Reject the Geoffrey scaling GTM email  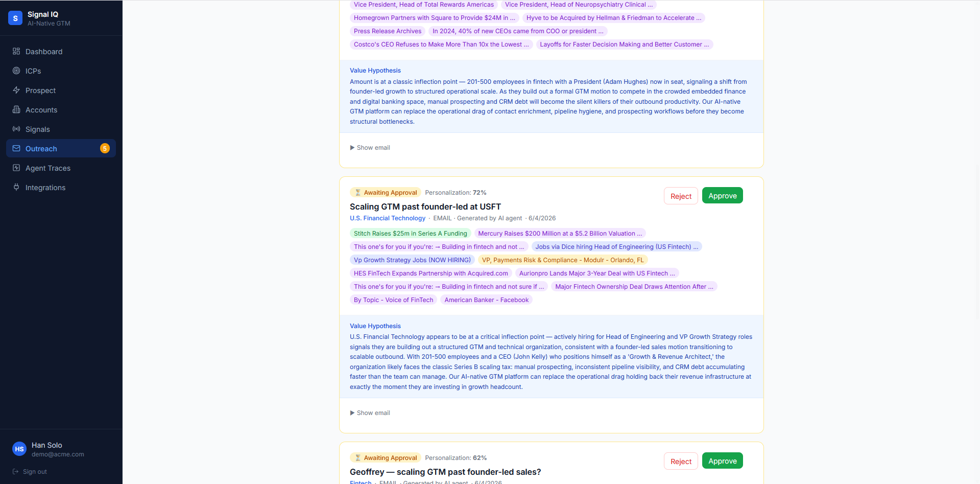681,461
